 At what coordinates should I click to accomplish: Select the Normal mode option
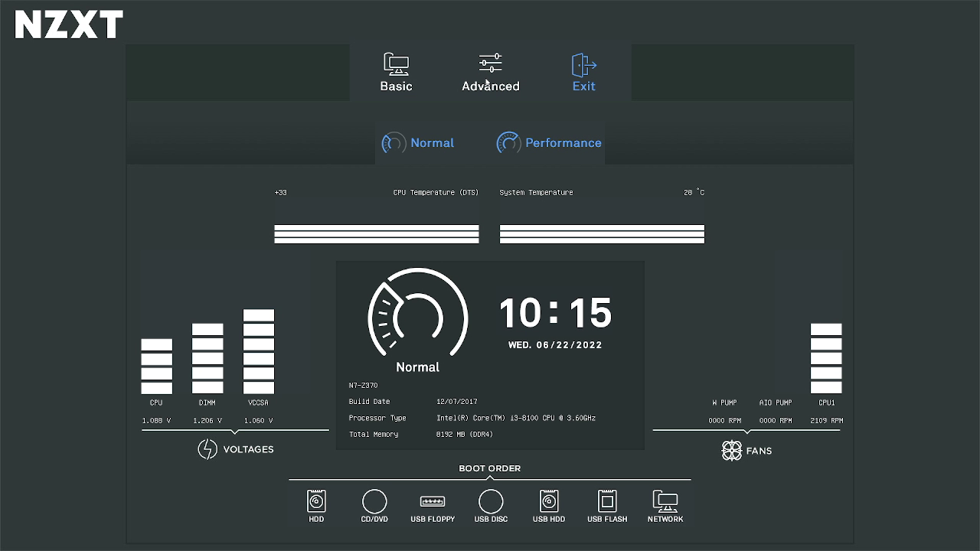pyautogui.click(x=418, y=143)
